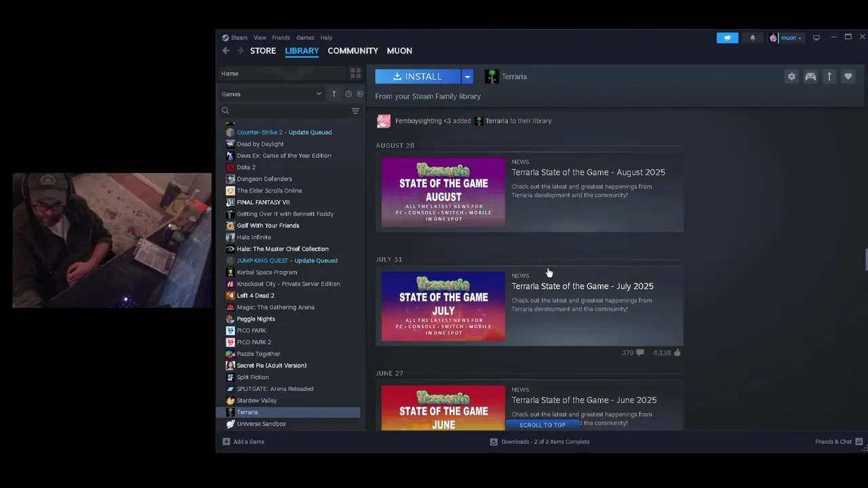Expand the Games filter dropdown

coord(271,94)
